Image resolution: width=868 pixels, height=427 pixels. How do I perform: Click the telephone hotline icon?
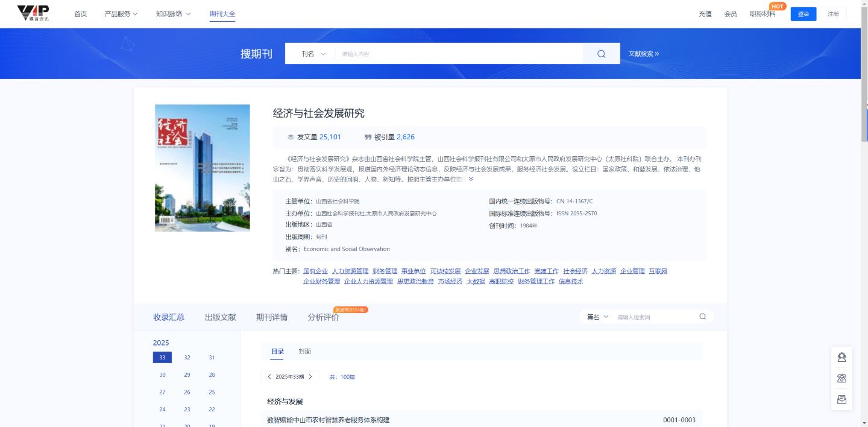click(x=841, y=378)
